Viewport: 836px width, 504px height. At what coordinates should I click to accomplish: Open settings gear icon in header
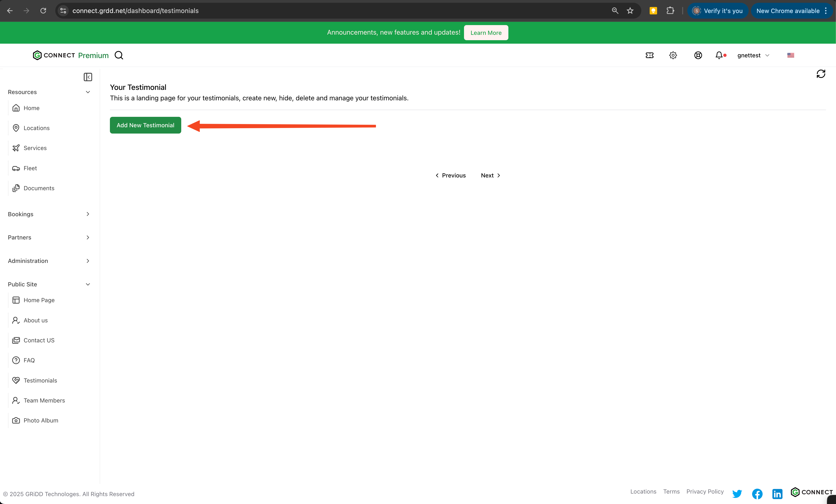point(673,55)
